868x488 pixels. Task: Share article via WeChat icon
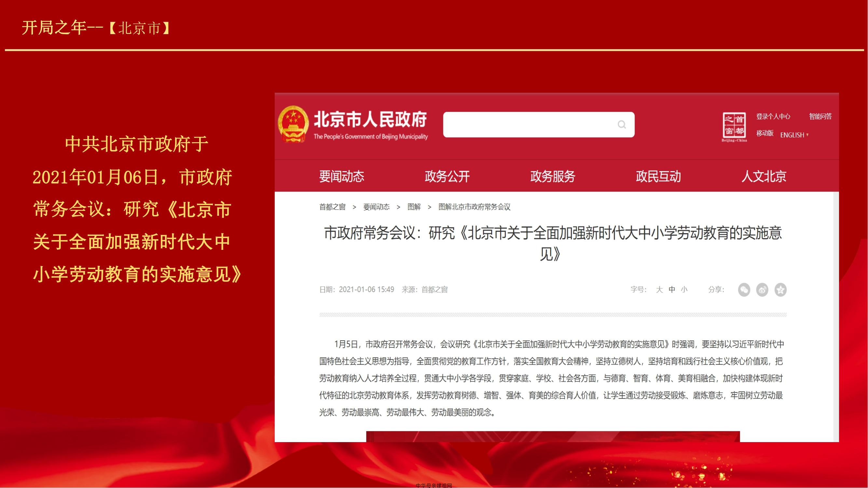(744, 290)
